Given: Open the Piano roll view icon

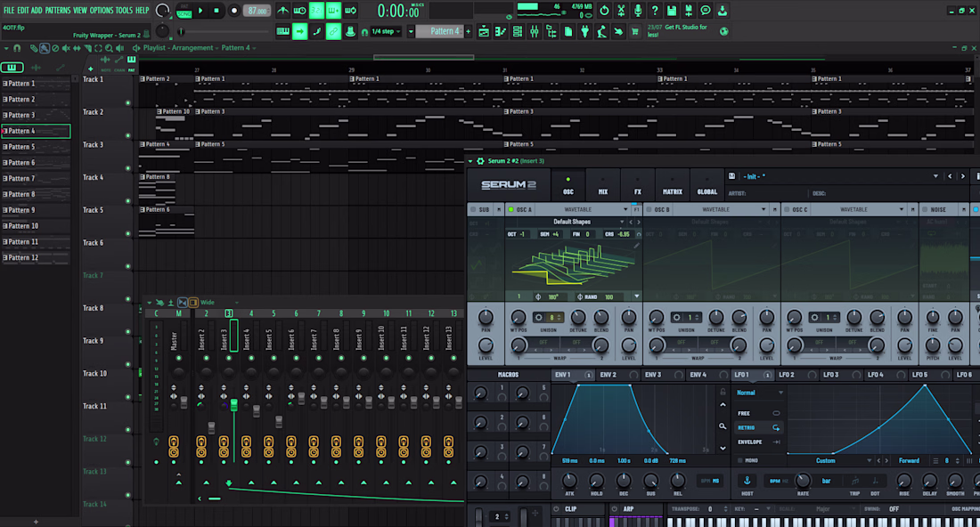Looking at the screenshot, I should coord(501,31).
